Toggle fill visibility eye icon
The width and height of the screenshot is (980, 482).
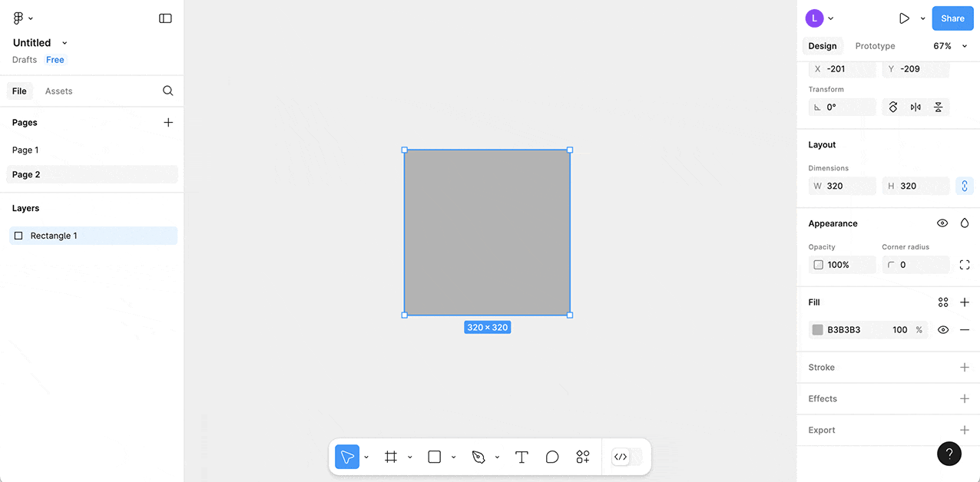point(943,330)
